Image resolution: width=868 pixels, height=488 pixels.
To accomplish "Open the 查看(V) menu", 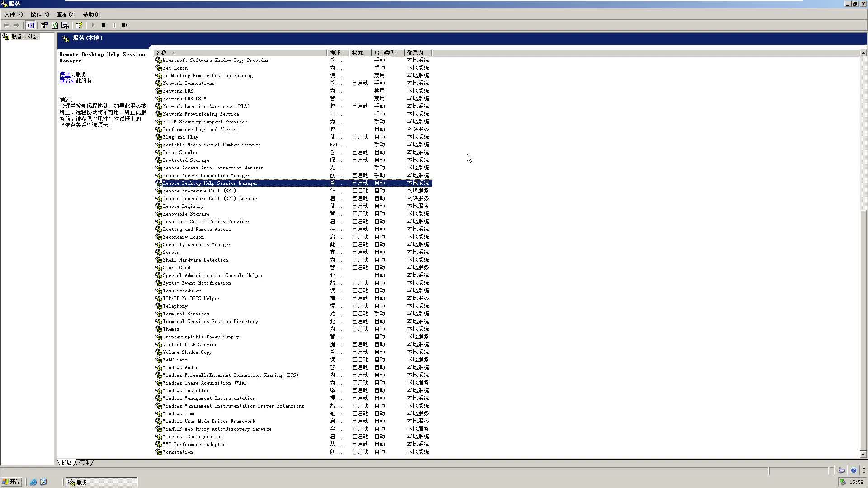I will (x=66, y=14).
